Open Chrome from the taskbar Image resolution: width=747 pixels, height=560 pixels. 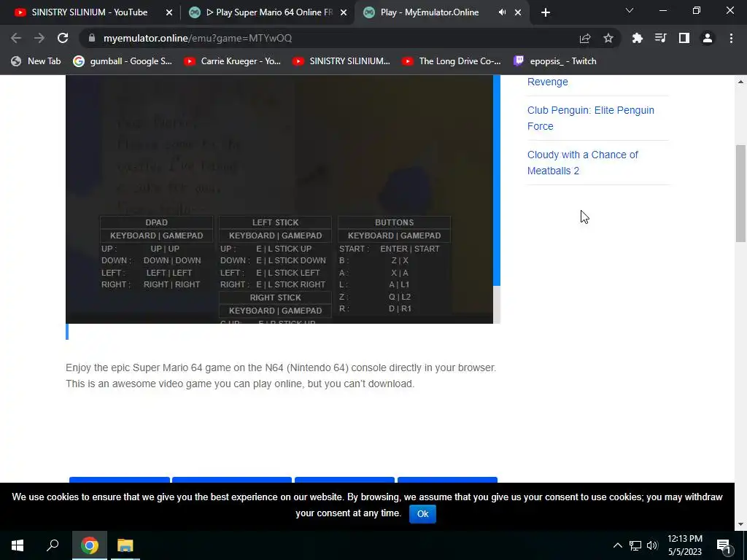point(90,545)
